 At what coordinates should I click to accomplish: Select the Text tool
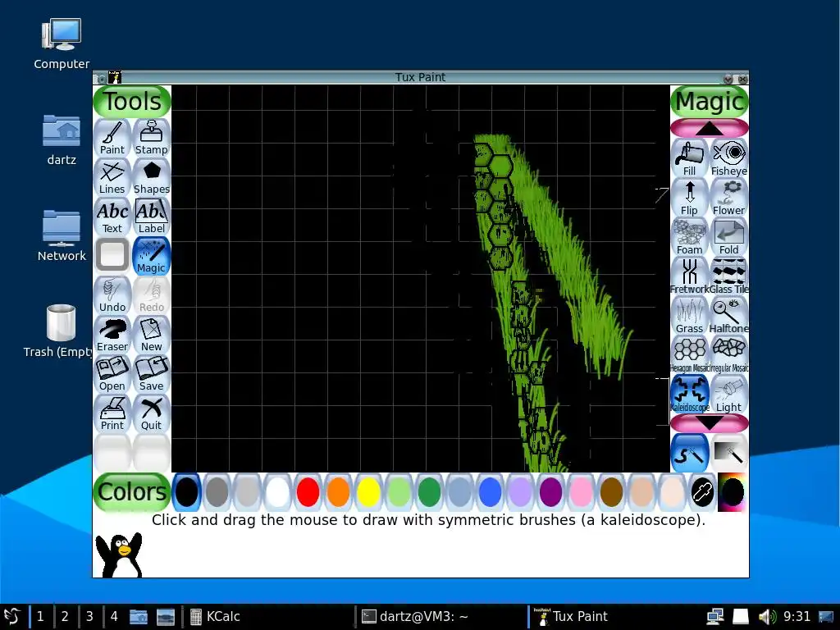click(x=112, y=217)
